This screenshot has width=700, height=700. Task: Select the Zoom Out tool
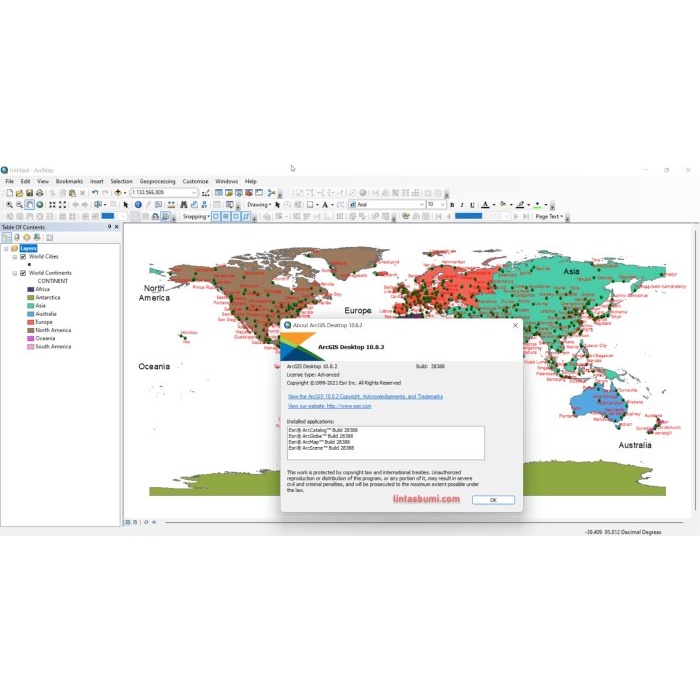pyautogui.click(x=19, y=204)
